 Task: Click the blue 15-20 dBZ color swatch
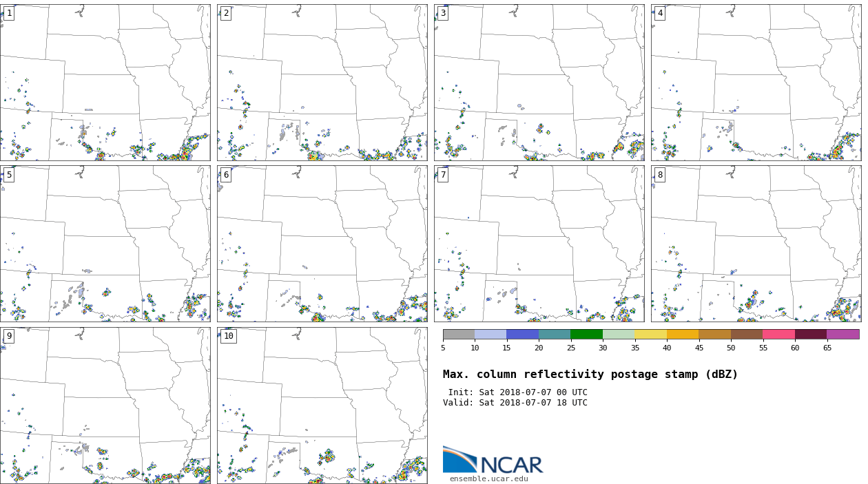523,334
